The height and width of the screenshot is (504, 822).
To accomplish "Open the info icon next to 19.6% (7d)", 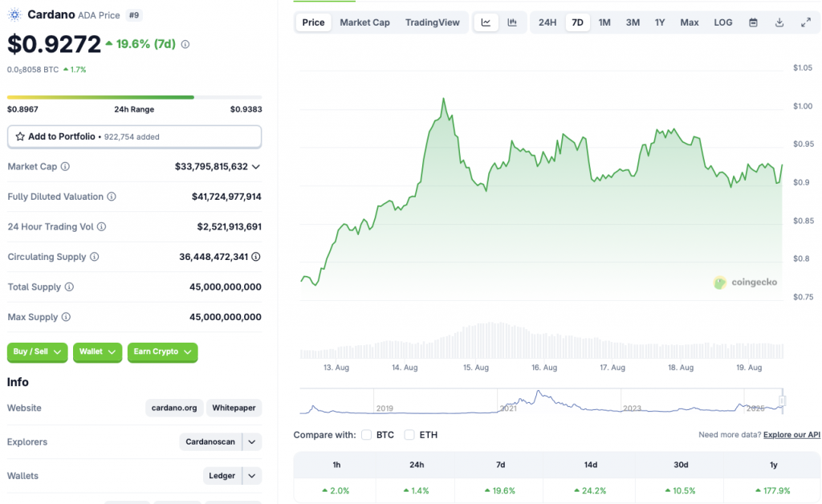I will point(185,44).
